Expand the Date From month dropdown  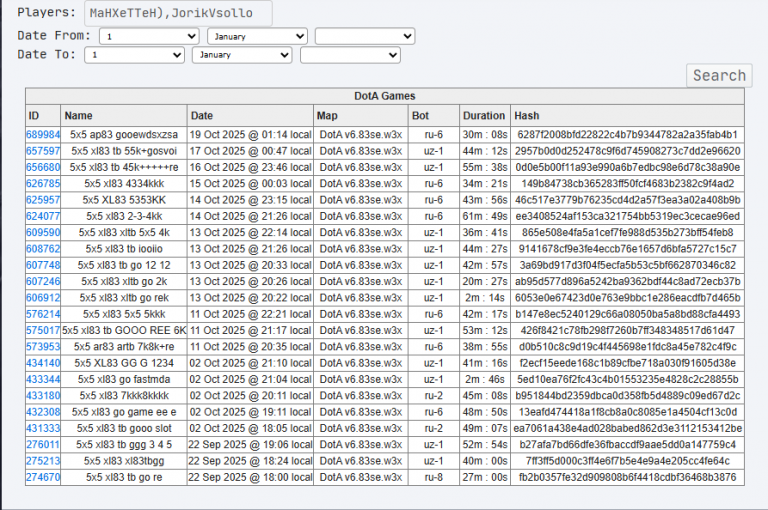257,36
